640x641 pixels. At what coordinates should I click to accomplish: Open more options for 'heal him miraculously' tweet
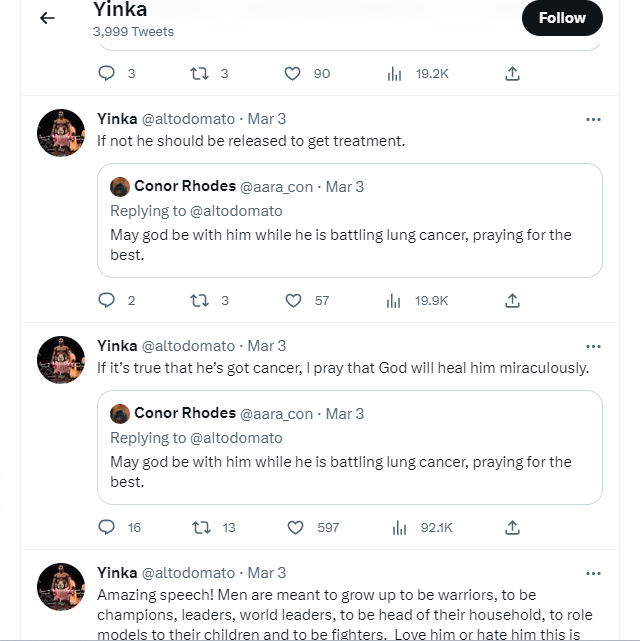[593, 346]
